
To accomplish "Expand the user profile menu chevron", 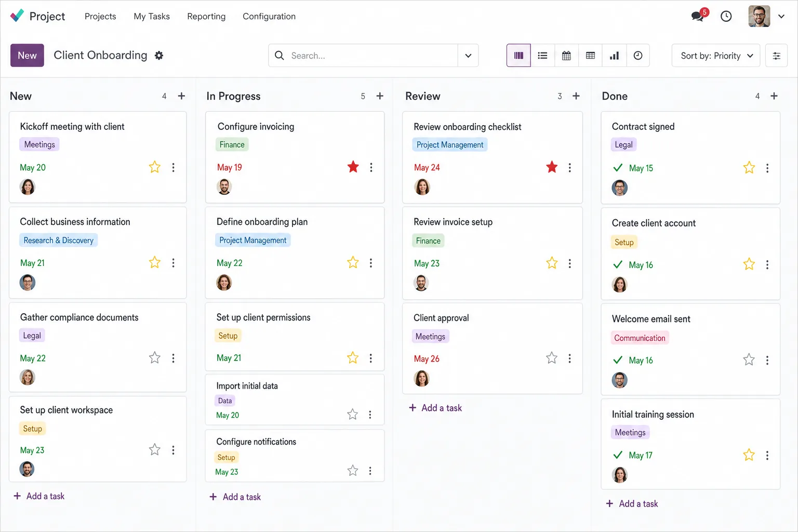I will tap(781, 17).
